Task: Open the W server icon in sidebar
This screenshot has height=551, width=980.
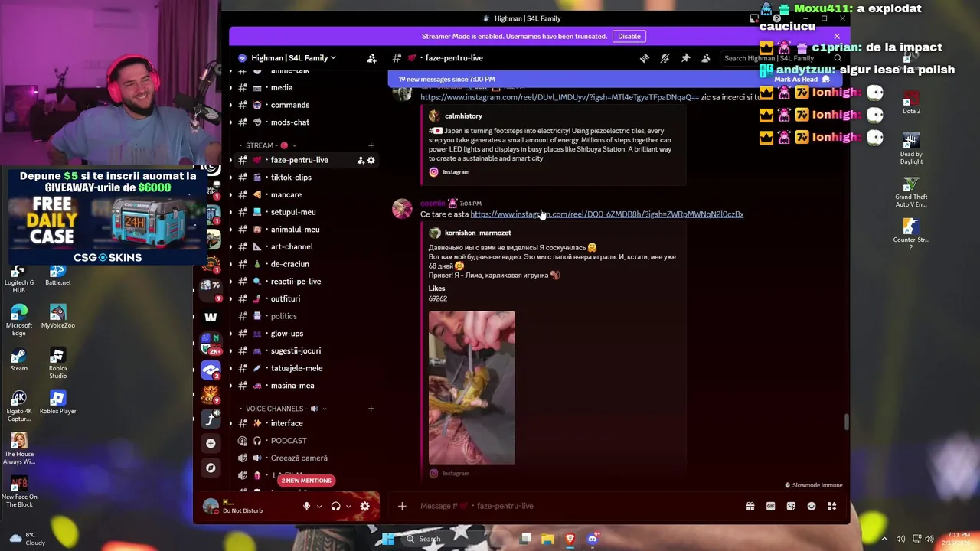Action: click(x=211, y=317)
